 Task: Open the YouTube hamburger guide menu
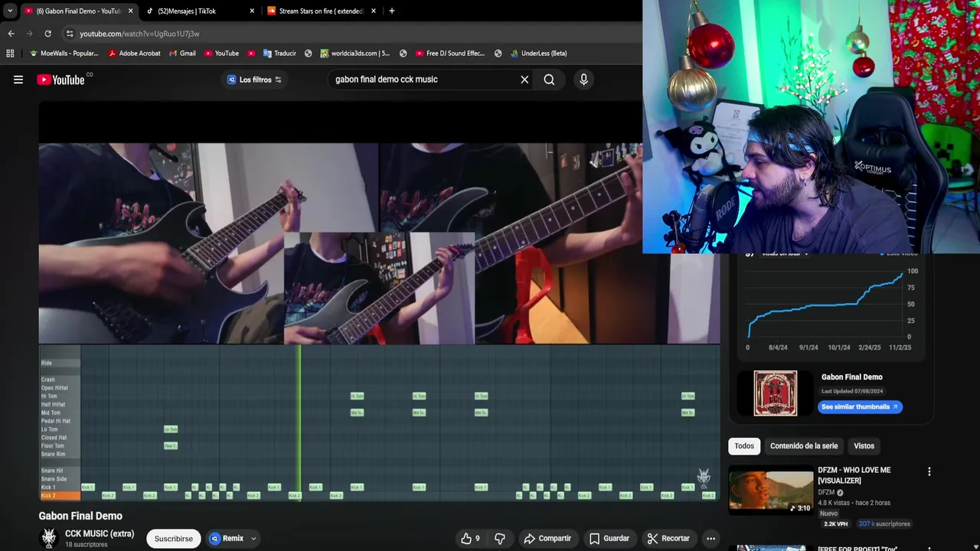[18, 80]
